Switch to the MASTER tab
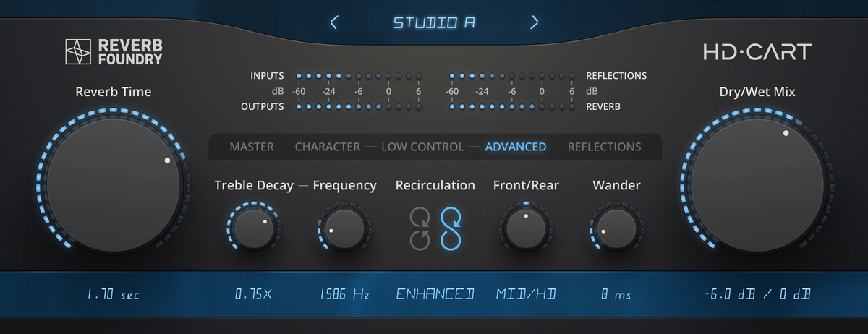Image resolution: width=868 pixels, height=334 pixels. (252, 147)
